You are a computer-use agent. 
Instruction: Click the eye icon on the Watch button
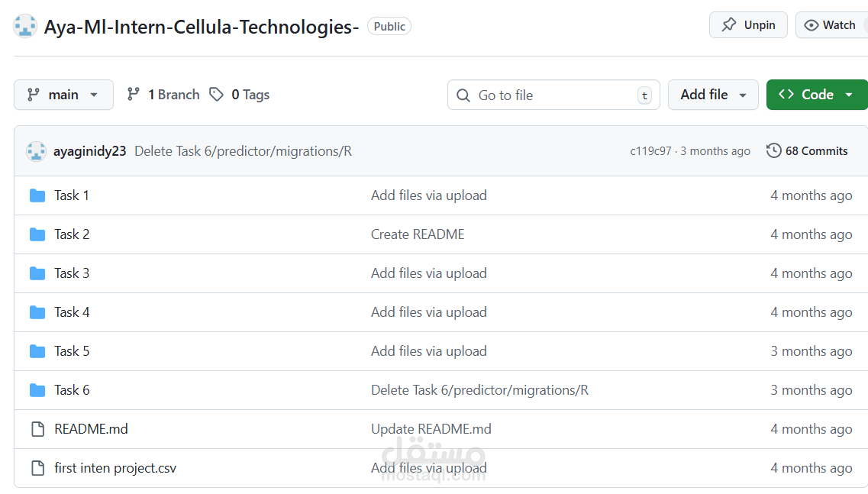(x=810, y=24)
